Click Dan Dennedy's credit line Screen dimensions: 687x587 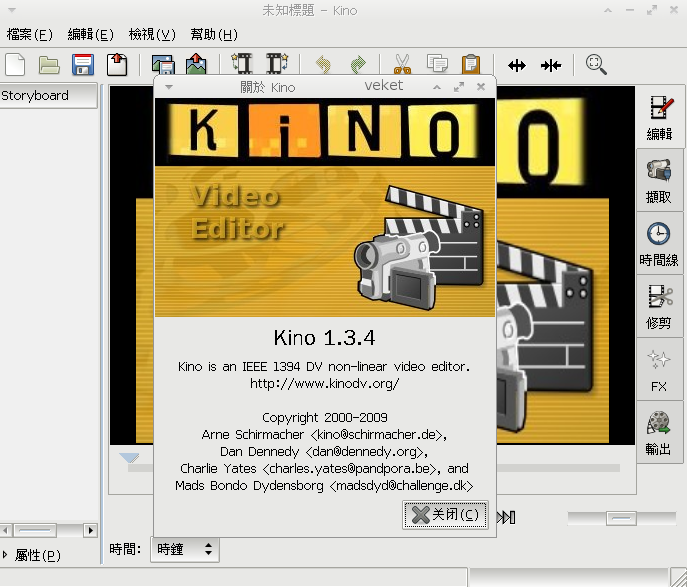[x=325, y=452]
